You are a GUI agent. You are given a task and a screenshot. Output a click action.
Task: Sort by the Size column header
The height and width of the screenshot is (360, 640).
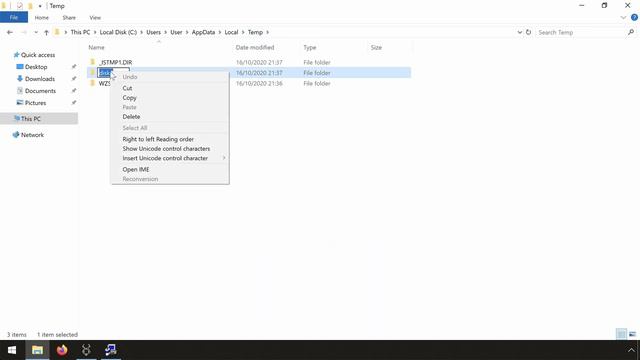[x=376, y=47]
